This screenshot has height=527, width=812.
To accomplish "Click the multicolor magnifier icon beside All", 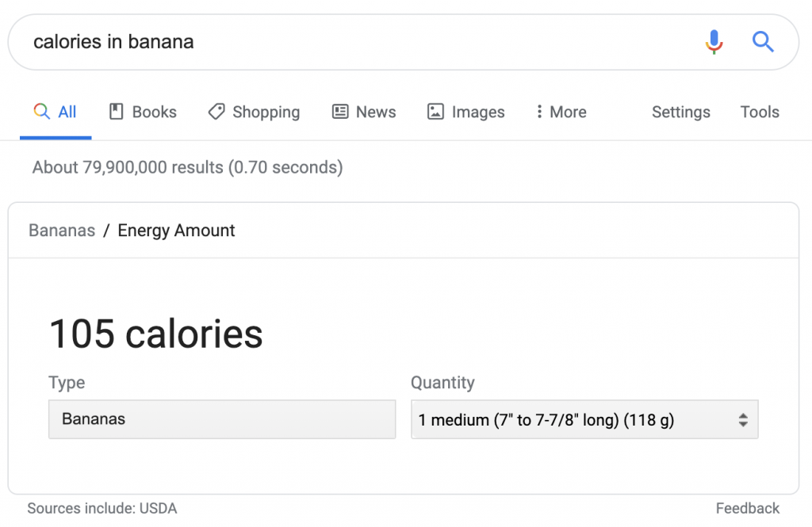I will coord(42,112).
